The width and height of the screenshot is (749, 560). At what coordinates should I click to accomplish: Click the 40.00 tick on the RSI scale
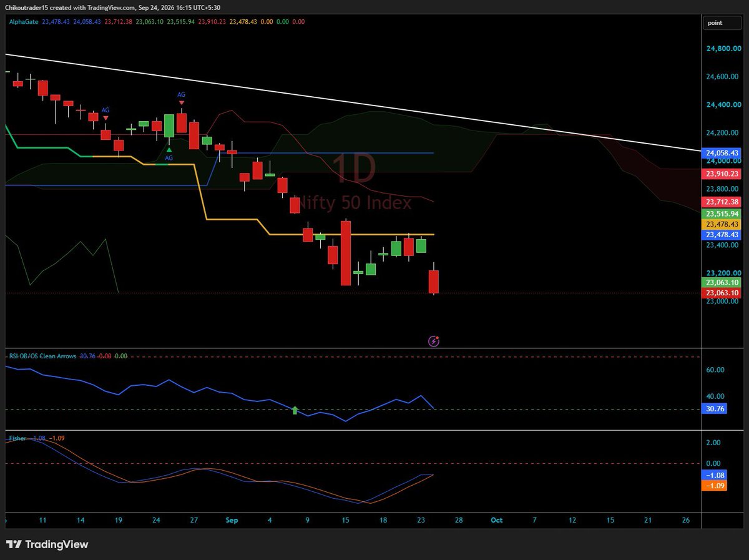click(x=715, y=396)
